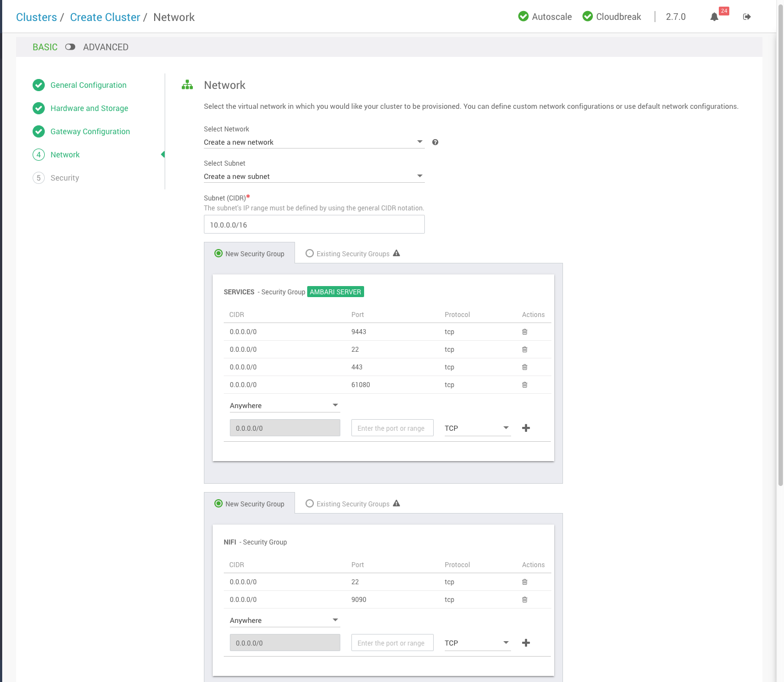
Task: Click the warning triangle beside Existing Security Groups
Action: 397,253
